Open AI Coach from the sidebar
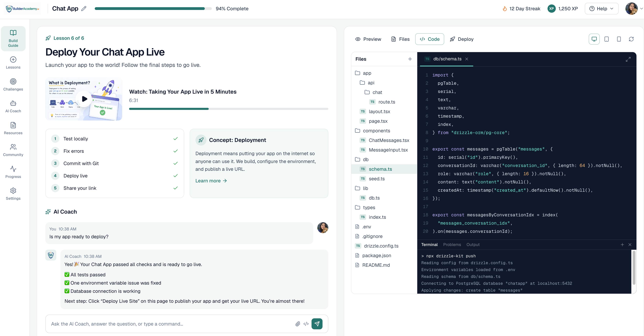Screen dimensions: 644x336 13,107
